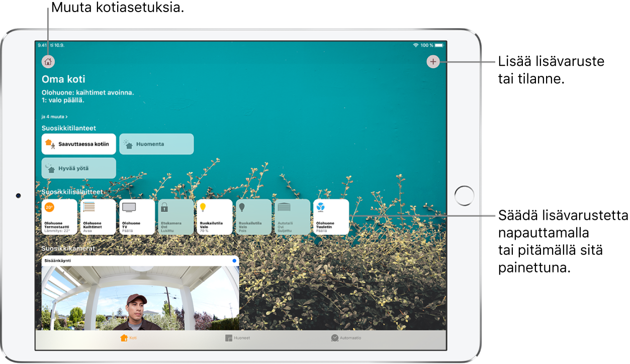Toggle the Olohuone TV tile
Viewport: 630px width, 364px height.
point(137,217)
